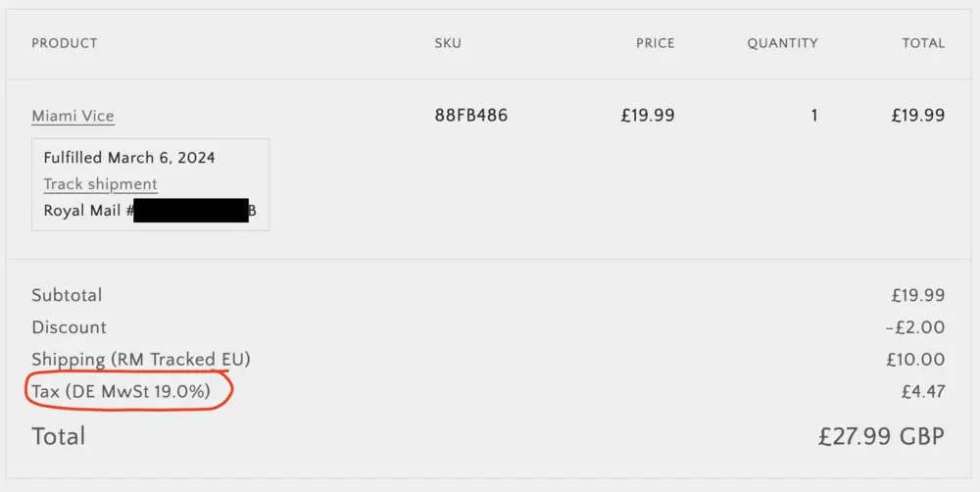Select the PRODUCT column header
980x492 pixels.
(x=65, y=43)
